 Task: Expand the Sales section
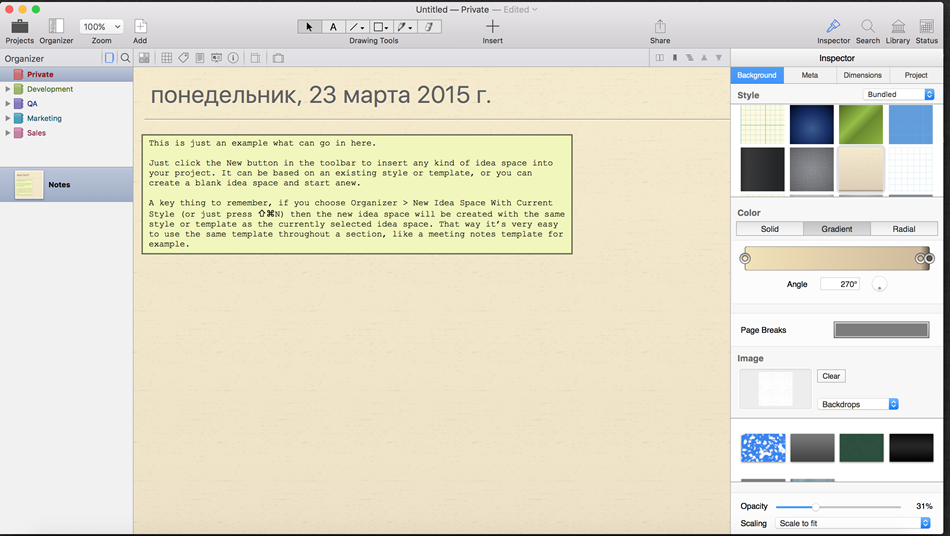[x=8, y=133]
